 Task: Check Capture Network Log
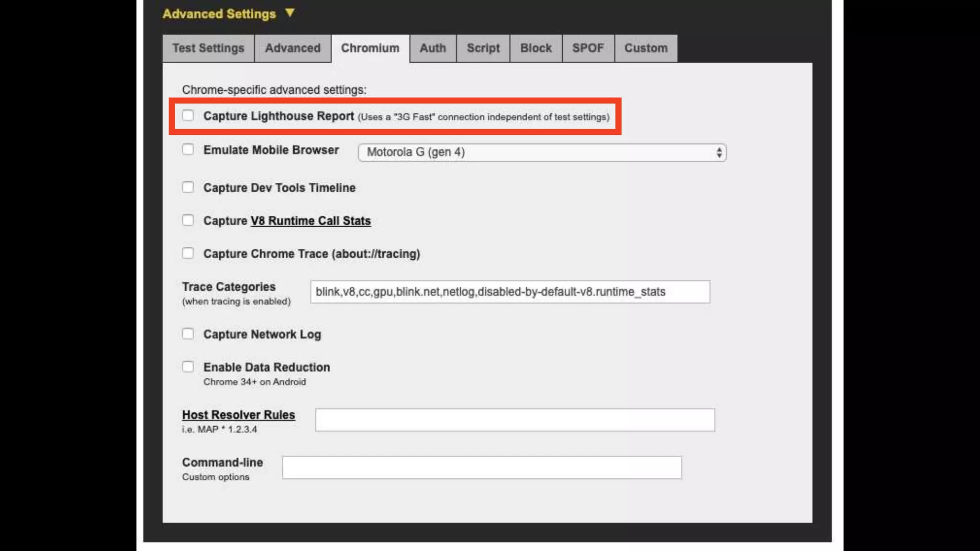(x=188, y=334)
